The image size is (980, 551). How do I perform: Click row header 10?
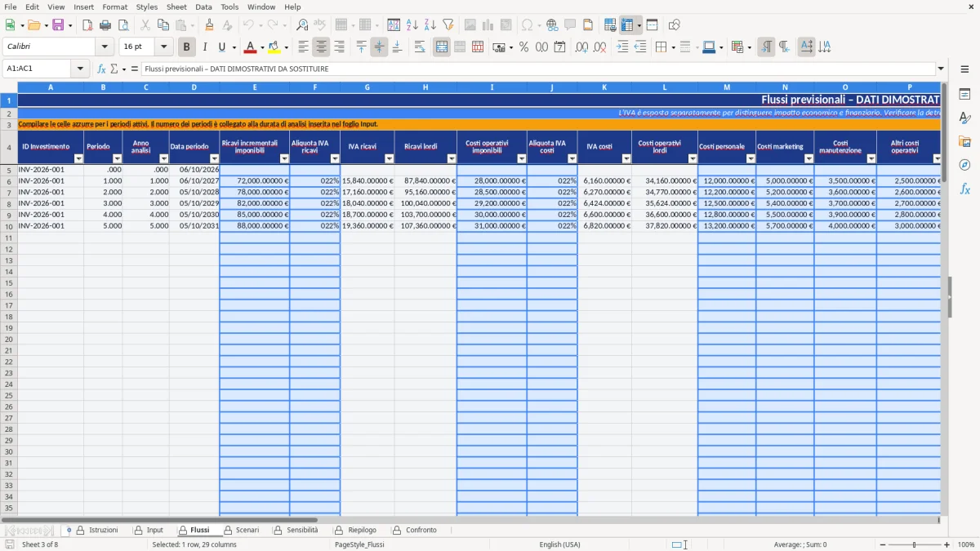click(x=9, y=226)
